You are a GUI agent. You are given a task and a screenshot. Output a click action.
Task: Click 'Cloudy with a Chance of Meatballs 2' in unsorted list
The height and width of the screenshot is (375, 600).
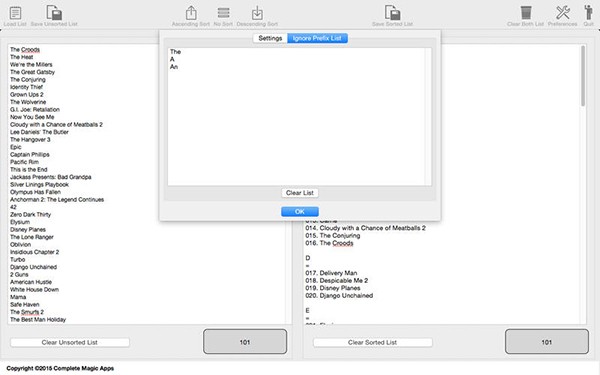point(57,125)
